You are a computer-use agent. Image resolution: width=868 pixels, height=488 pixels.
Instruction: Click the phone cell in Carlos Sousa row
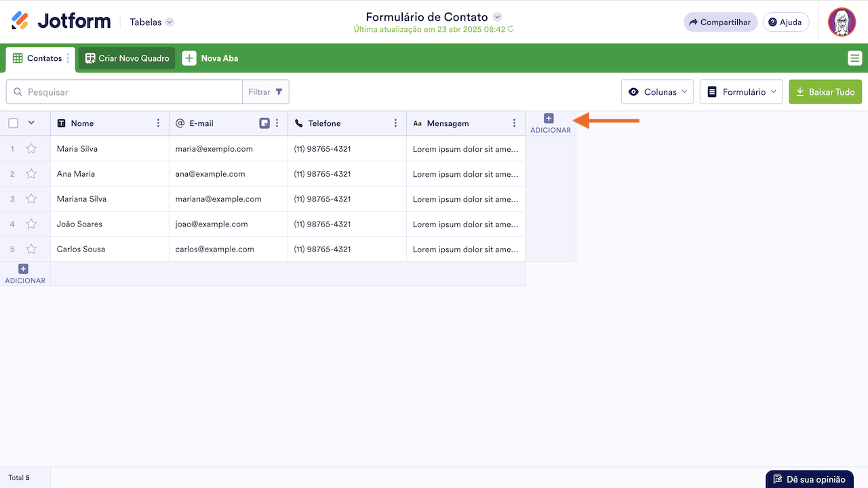point(347,249)
